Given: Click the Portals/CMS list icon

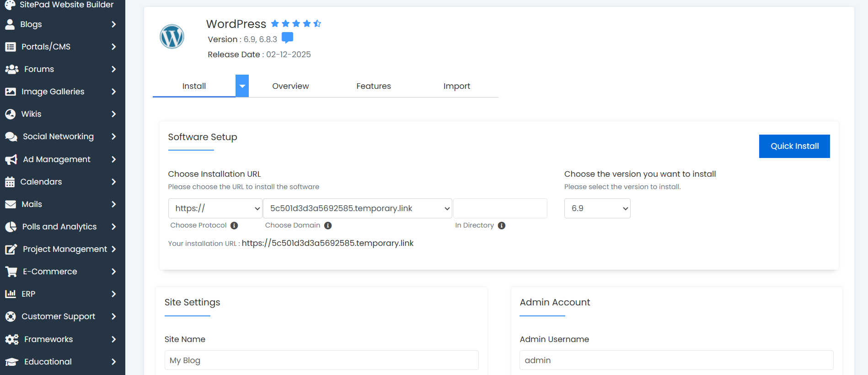Looking at the screenshot, I should 11,47.
